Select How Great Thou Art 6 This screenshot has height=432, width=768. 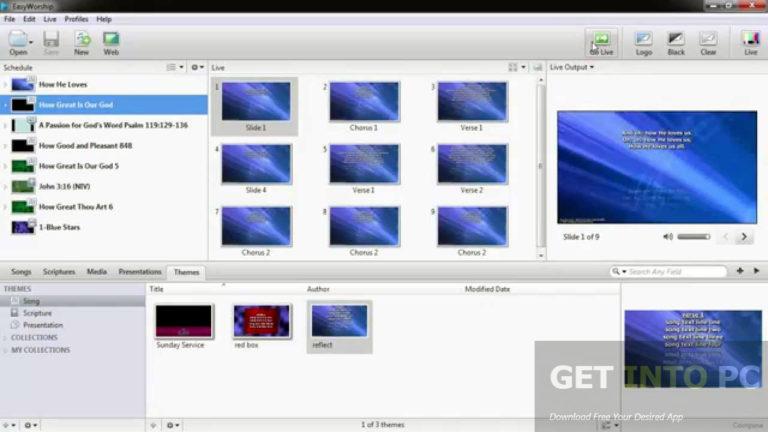[x=104, y=207]
